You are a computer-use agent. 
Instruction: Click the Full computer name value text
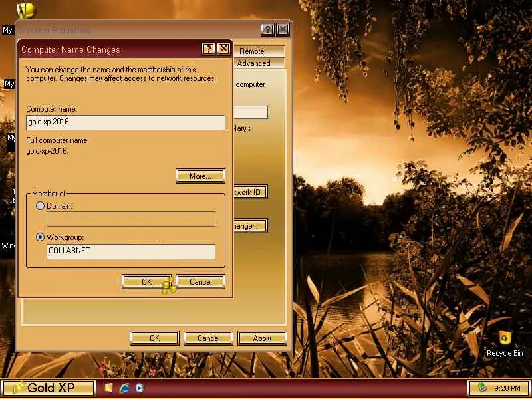click(x=47, y=151)
